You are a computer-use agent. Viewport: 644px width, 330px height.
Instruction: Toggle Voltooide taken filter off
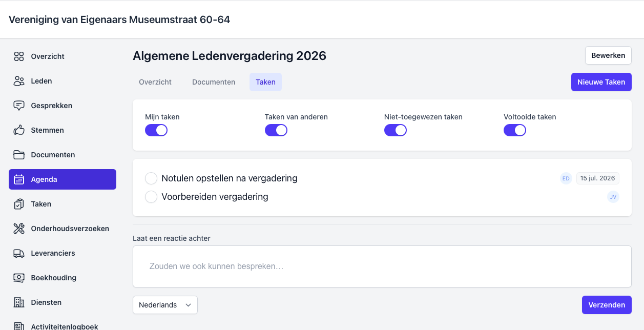515,130
